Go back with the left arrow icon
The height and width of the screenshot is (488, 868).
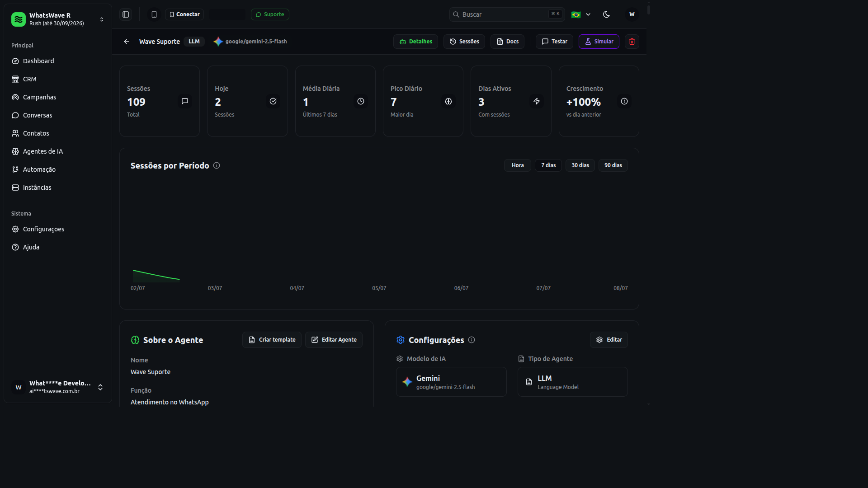pos(127,42)
